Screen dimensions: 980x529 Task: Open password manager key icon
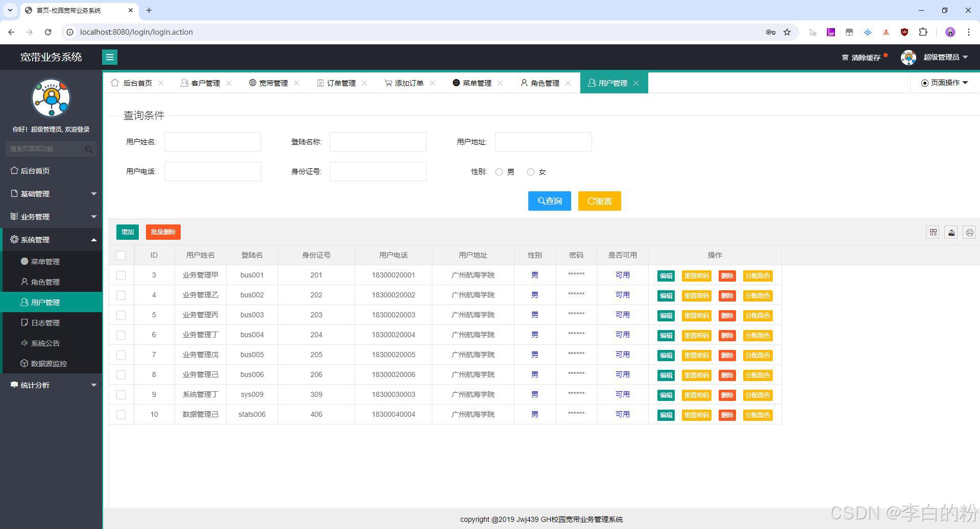click(x=771, y=32)
